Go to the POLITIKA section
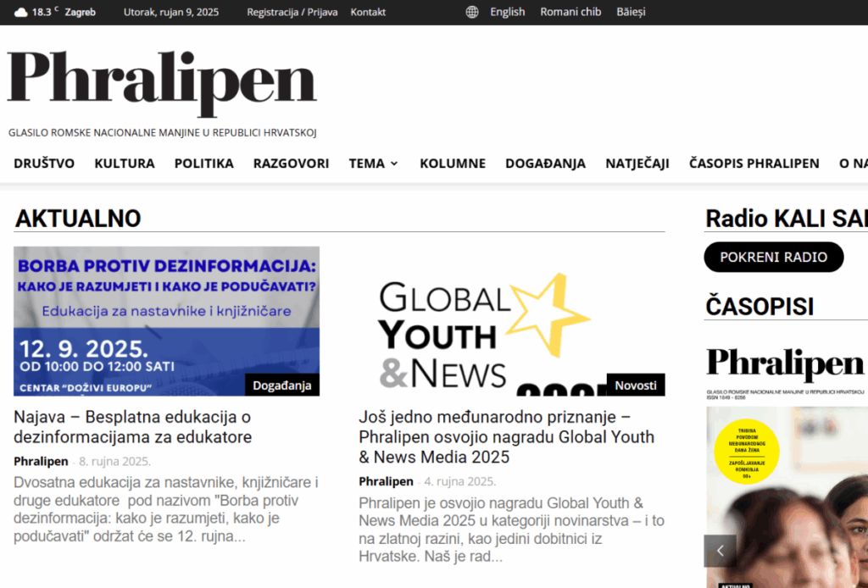This screenshot has height=588, width=868. pyautogui.click(x=203, y=164)
